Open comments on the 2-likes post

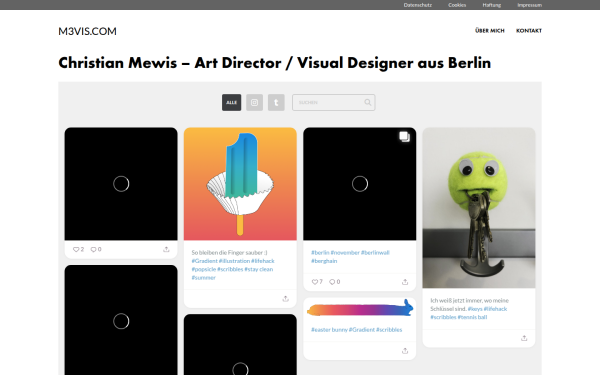[96, 249]
